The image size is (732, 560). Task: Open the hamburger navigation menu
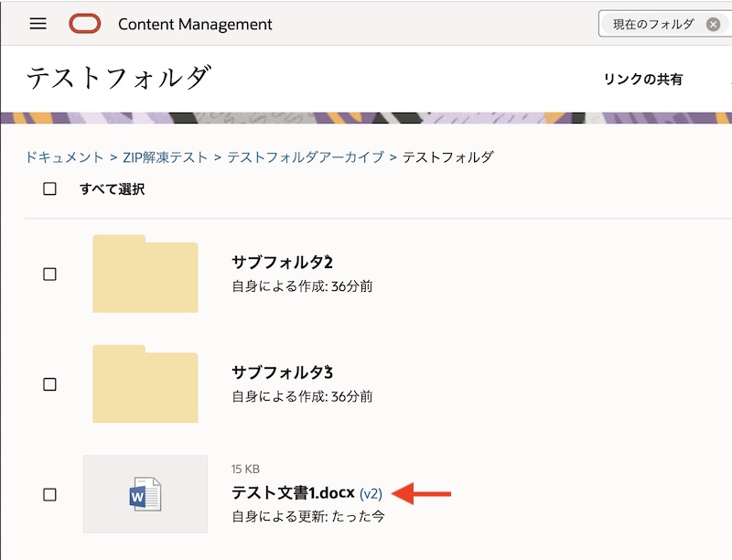38,24
